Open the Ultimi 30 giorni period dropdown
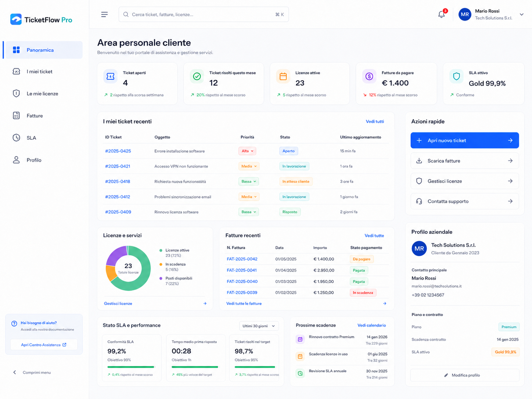This screenshot has width=532, height=399. [x=259, y=326]
